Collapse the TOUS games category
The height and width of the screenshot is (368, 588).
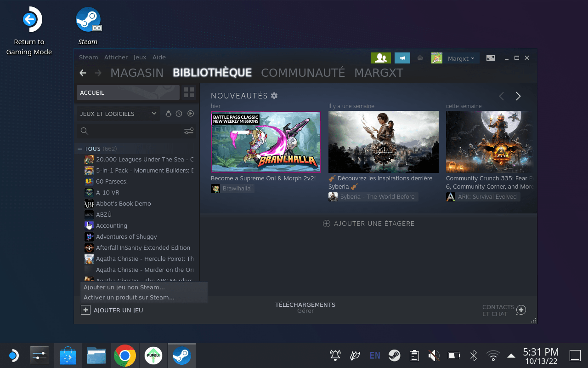click(80, 149)
